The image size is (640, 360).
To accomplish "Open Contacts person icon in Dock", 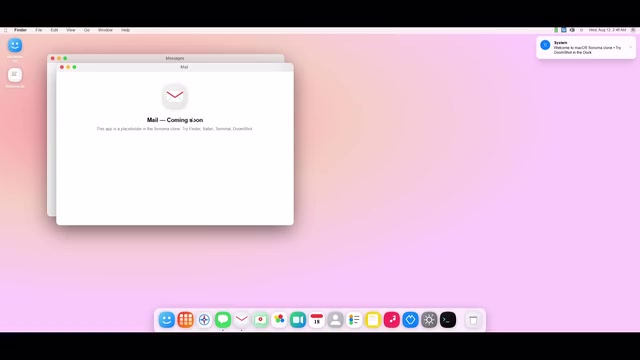I will [336, 320].
